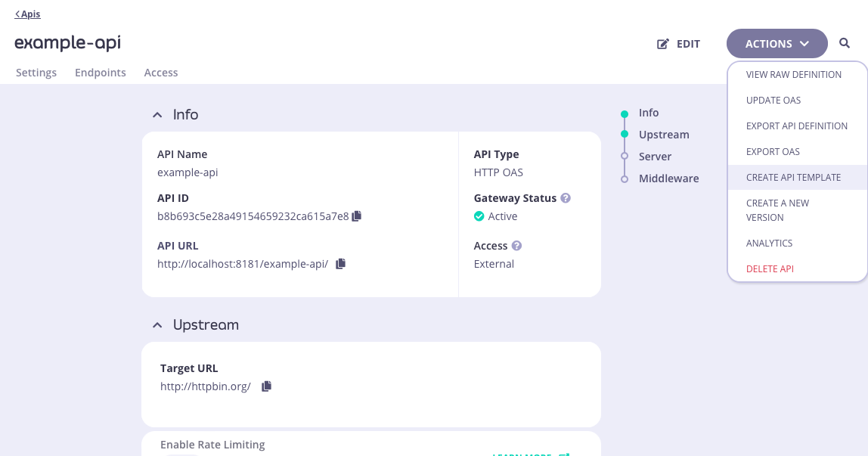This screenshot has height=456, width=868.
Task: Copy the API ID to clipboard
Action: [356, 216]
